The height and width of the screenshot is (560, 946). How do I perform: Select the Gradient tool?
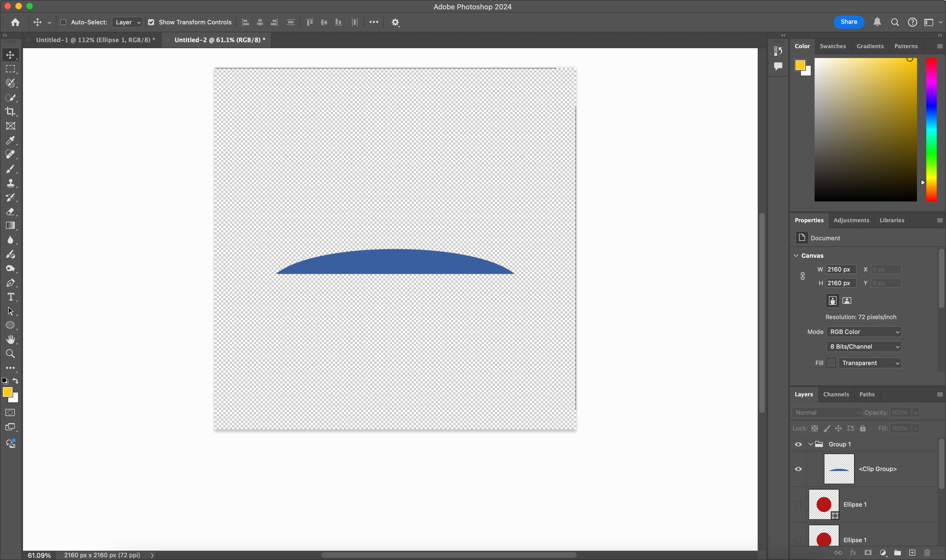(10, 226)
